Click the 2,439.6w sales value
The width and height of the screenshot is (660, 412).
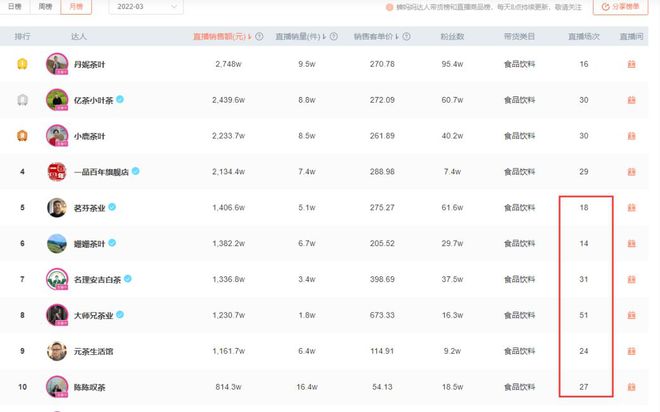[229, 100]
